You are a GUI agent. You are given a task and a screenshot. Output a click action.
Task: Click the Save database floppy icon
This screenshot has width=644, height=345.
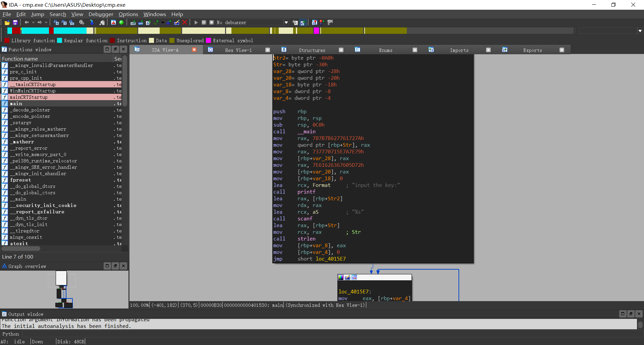pos(15,22)
